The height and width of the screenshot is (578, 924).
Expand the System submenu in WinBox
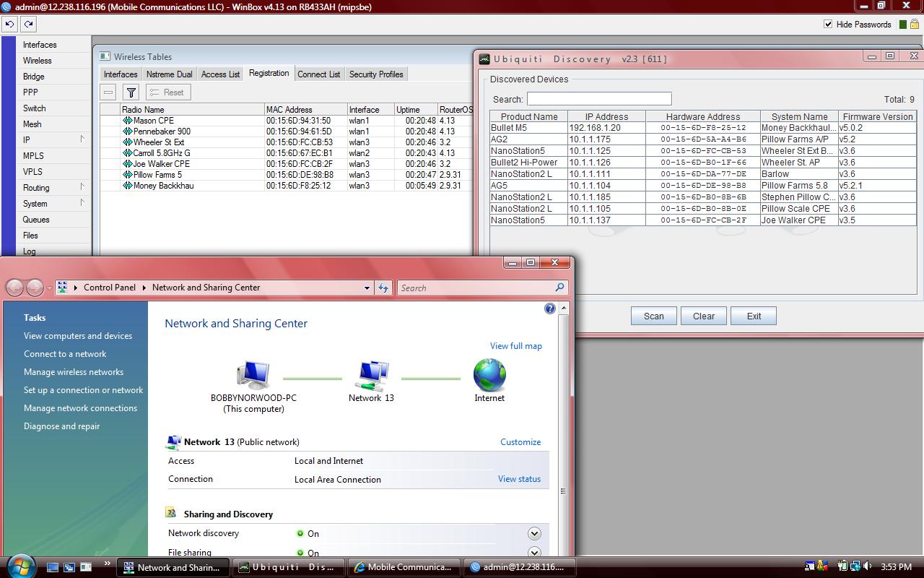[x=82, y=203]
